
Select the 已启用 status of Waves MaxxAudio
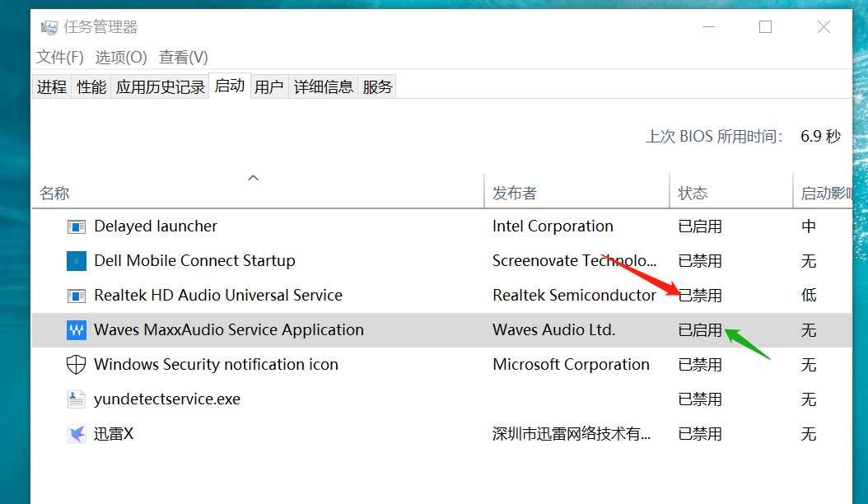pos(700,330)
